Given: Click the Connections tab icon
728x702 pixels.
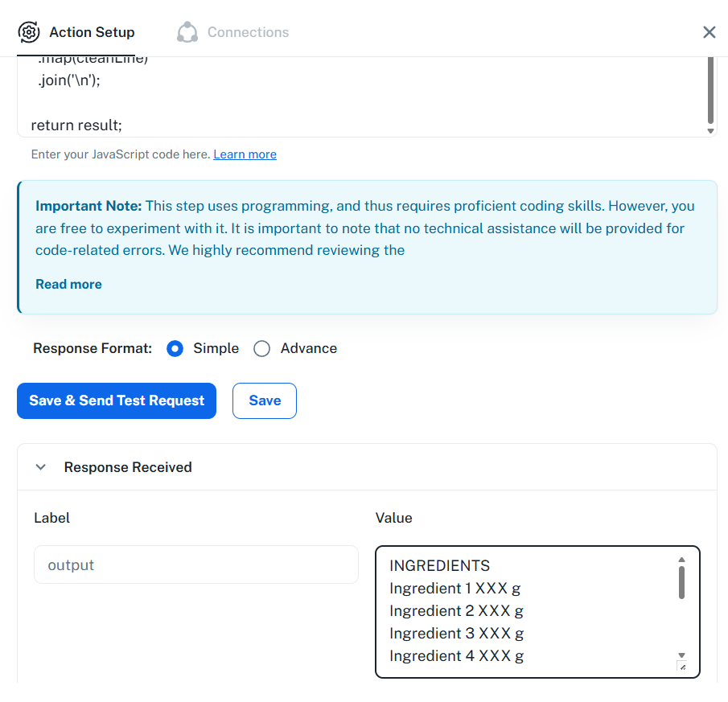Looking at the screenshot, I should coord(187,32).
